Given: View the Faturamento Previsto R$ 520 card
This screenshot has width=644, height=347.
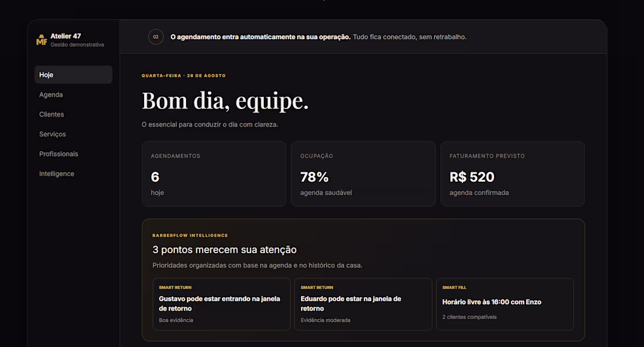Looking at the screenshot, I should click(513, 174).
